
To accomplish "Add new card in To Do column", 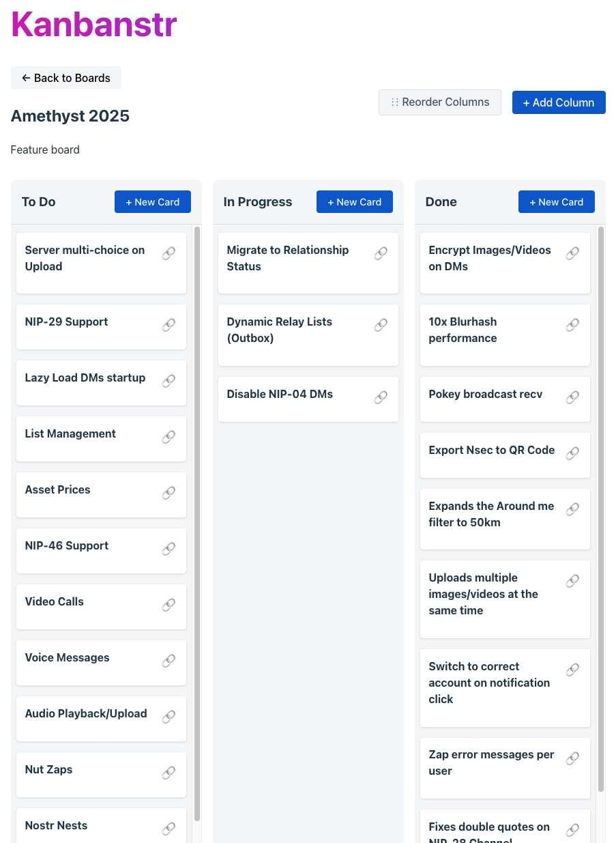I will tap(153, 202).
